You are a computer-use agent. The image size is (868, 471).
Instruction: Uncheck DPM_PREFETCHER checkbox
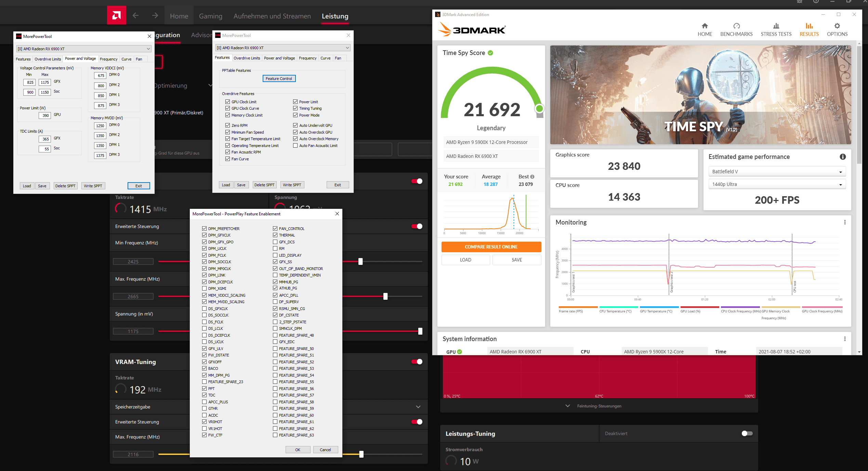click(x=204, y=228)
